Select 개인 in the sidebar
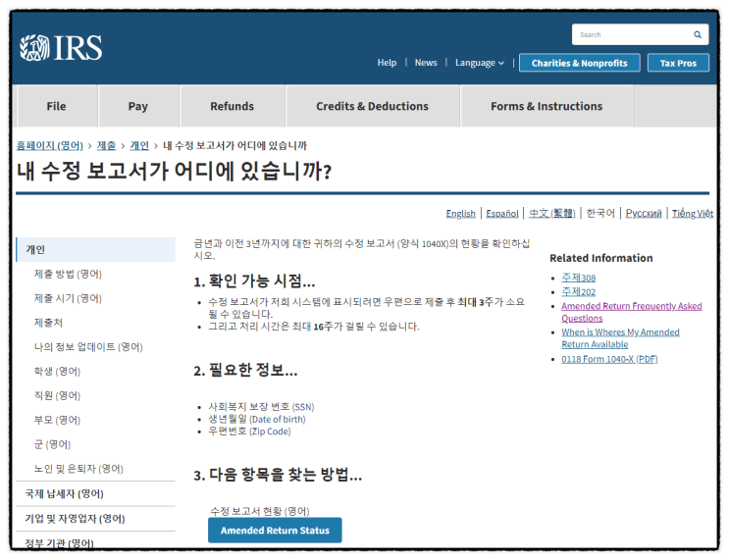Image resolution: width=729 pixels, height=560 pixels. [96, 249]
